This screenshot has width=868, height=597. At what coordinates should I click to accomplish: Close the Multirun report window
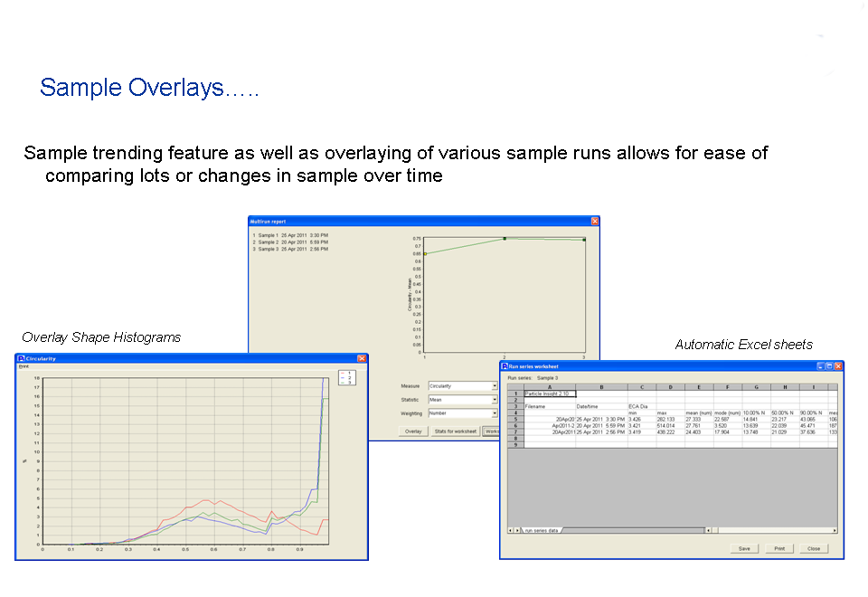click(594, 221)
